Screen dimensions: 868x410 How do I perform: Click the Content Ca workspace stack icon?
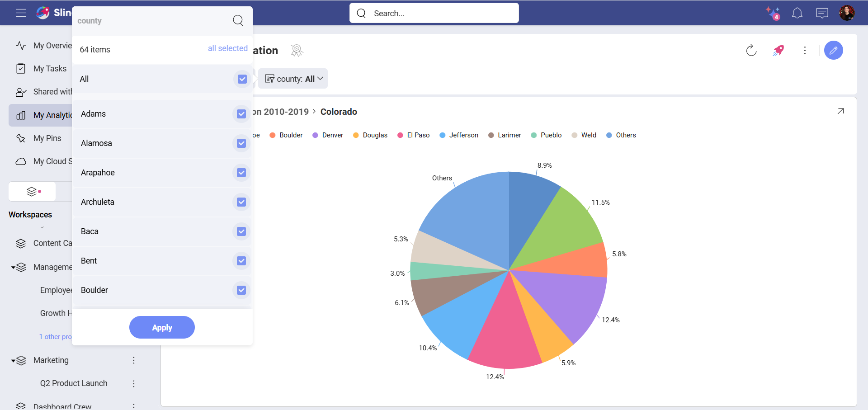coord(21,244)
